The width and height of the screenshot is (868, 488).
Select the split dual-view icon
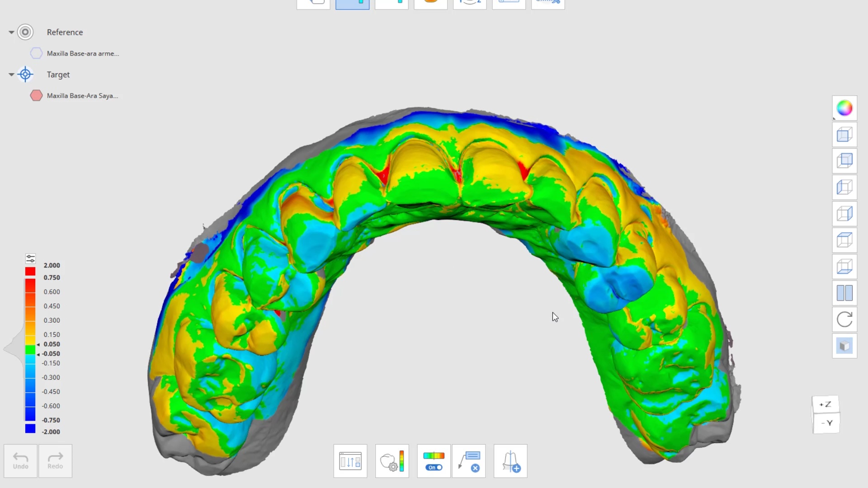click(844, 293)
